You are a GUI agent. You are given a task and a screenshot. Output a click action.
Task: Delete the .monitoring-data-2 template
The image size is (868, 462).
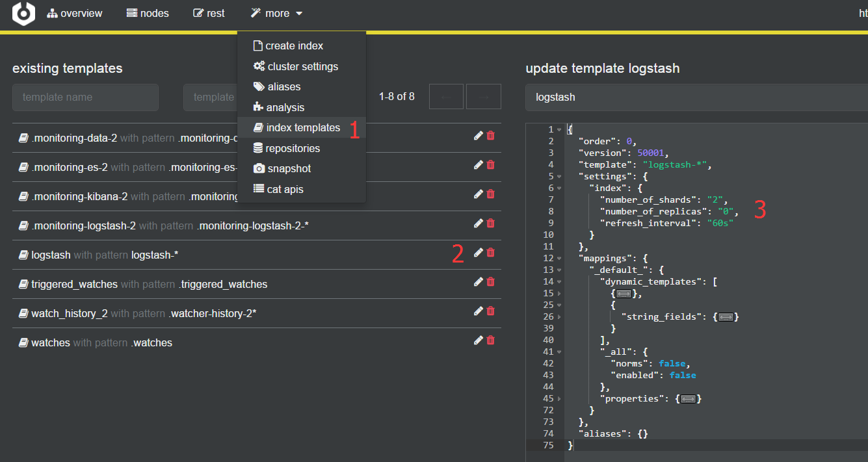pyautogui.click(x=491, y=135)
